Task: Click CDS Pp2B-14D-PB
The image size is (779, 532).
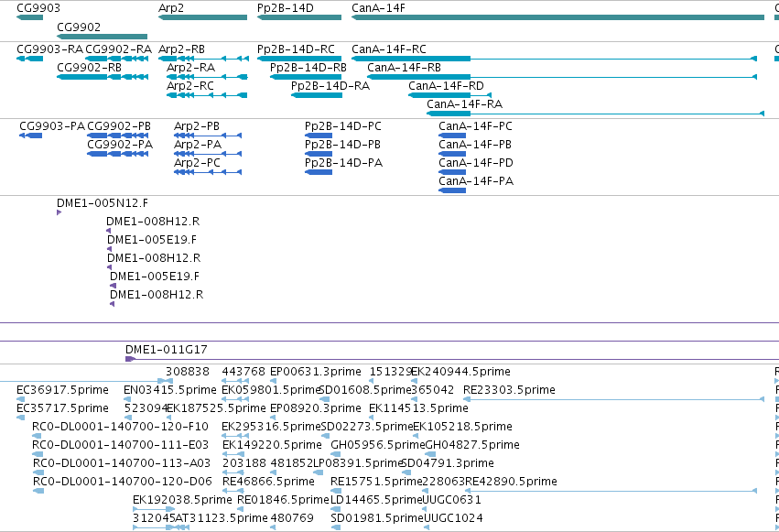Action: pyautogui.click(x=318, y=154)
